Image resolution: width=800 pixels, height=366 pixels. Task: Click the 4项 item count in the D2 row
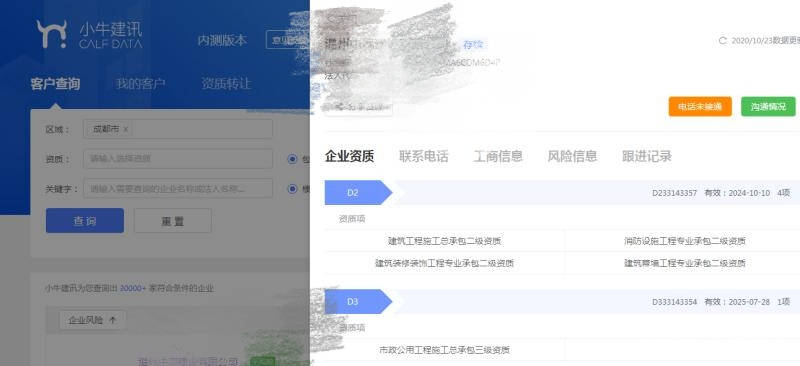(x=784, y=193)
